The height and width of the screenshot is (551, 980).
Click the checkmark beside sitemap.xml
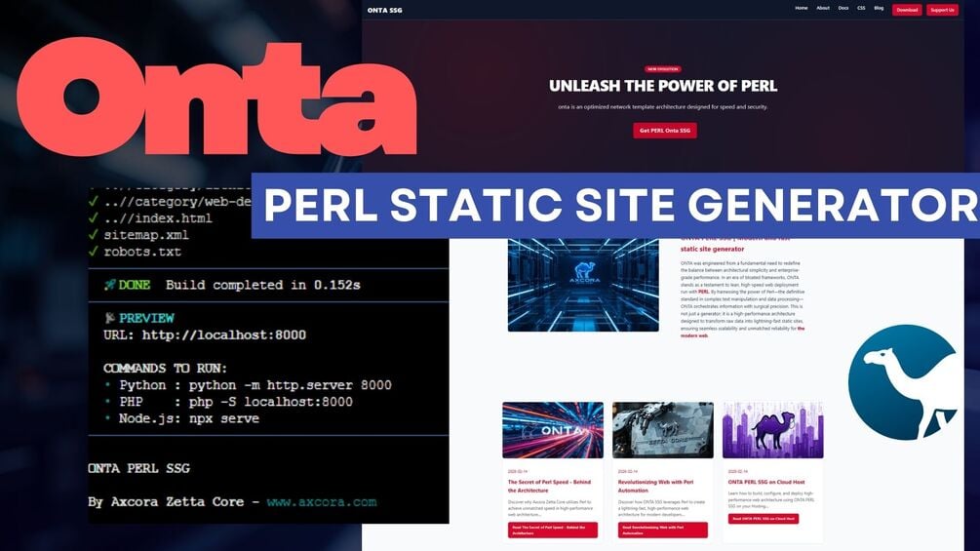(94, 235)
